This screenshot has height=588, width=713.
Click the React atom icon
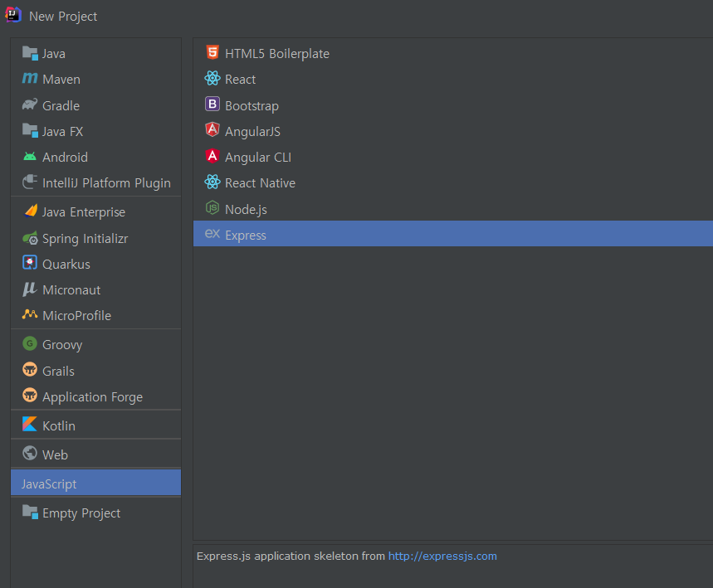212,78
